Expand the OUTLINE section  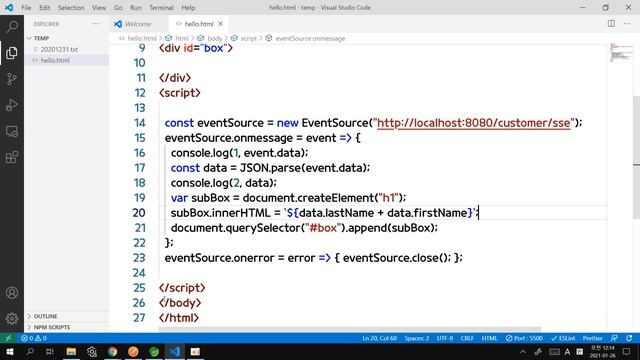point(45,316)
